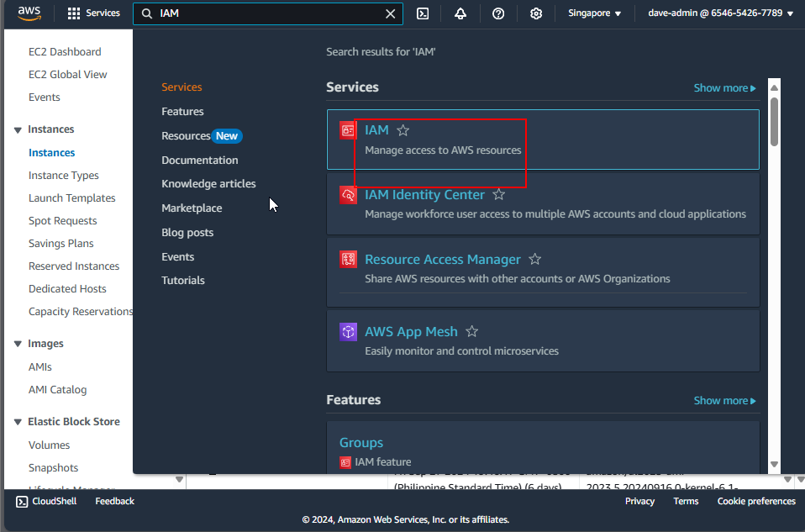Open the Groups IAM feature link
Viewport: 805px width, 532px height.
(x=361, y=443)
